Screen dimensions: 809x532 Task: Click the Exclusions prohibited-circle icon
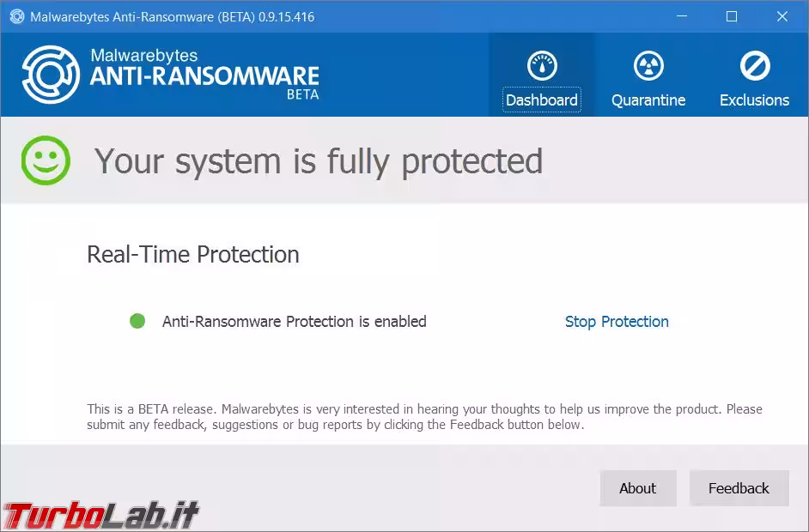pyautogui.click(x=754, y=66)
